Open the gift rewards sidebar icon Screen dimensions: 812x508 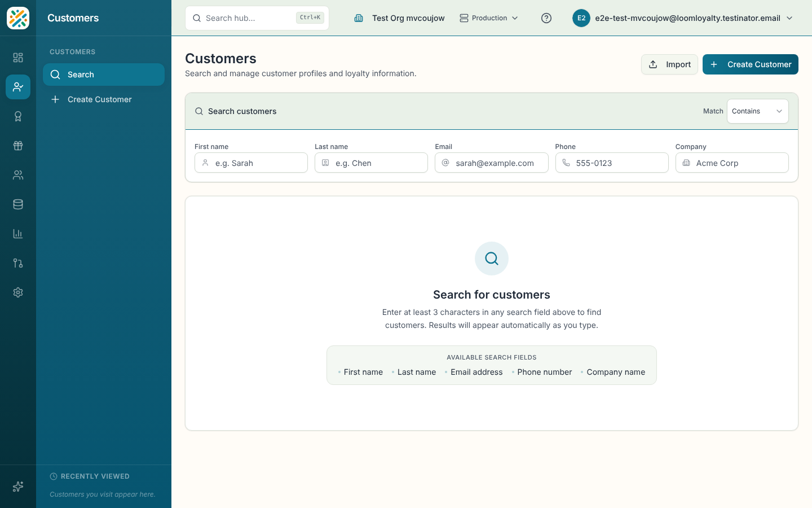[x=18, y=146]
